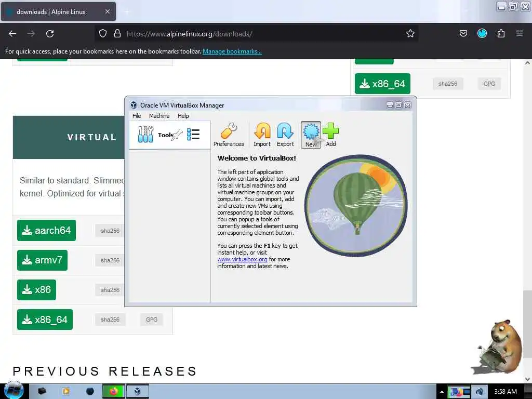Click sha256 beside top-right x86_64

[x=447, y=84]
